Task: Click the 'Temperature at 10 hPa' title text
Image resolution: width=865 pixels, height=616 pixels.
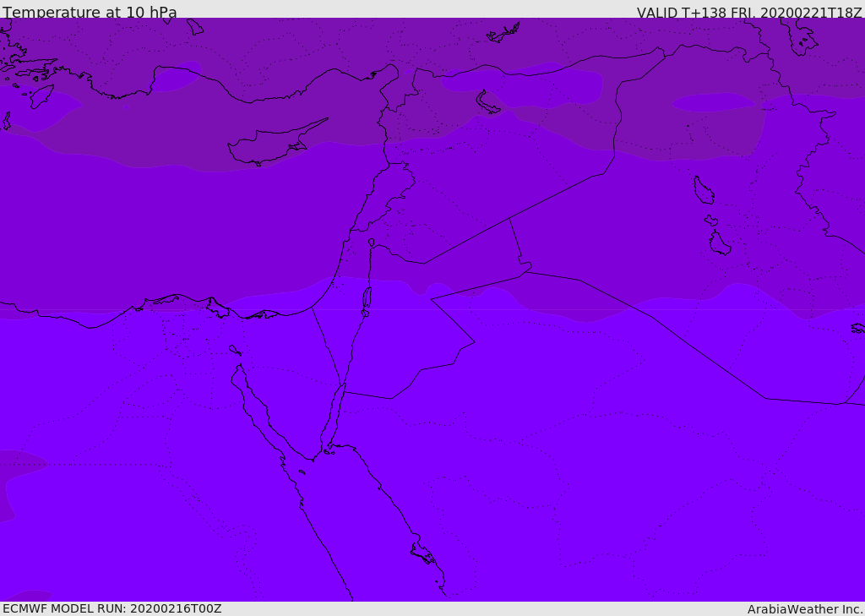Action: pos(90,12)
